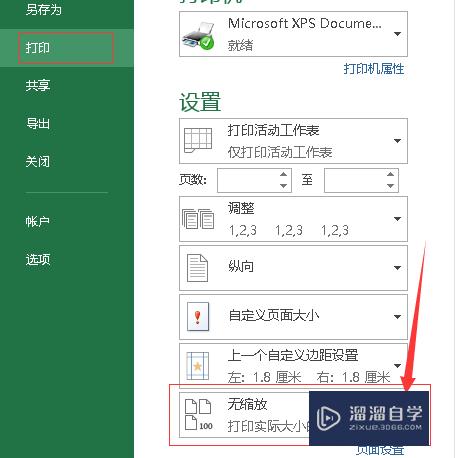
Task: Expand the 打印活动工作表 dropdown arrow
Action: (397, 141)
